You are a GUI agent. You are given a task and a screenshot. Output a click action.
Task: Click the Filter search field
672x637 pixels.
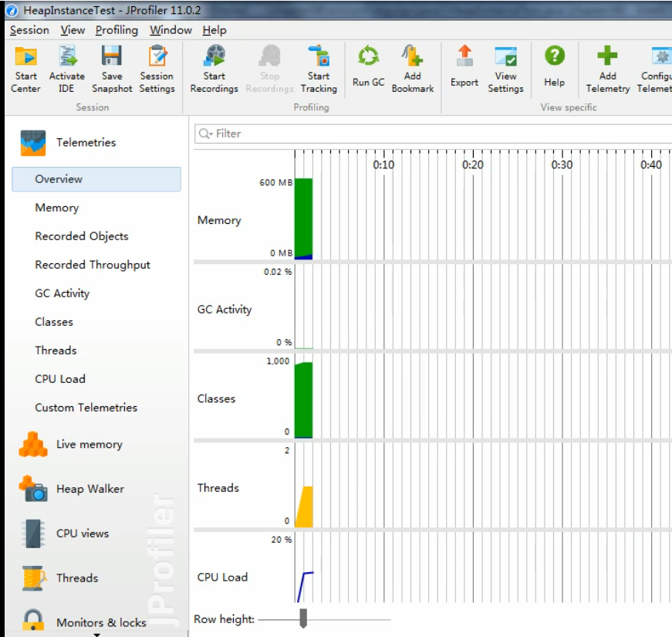pos(433,134)
